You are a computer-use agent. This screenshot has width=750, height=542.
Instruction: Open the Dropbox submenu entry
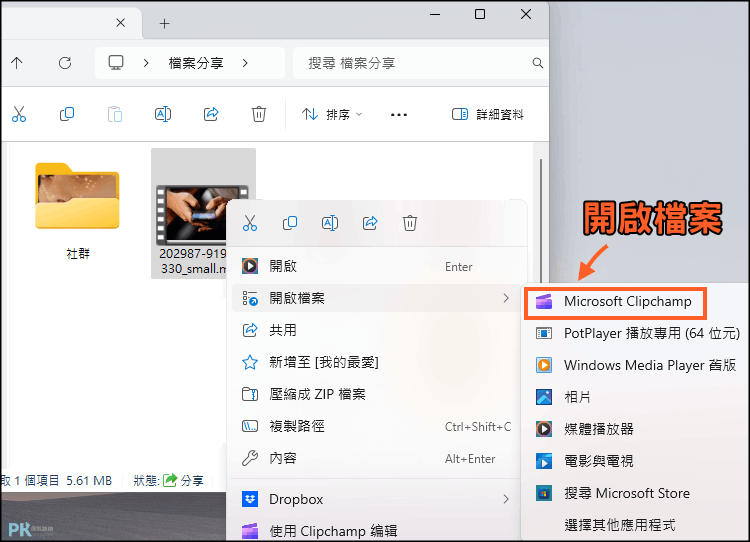(x=376, y=499)
